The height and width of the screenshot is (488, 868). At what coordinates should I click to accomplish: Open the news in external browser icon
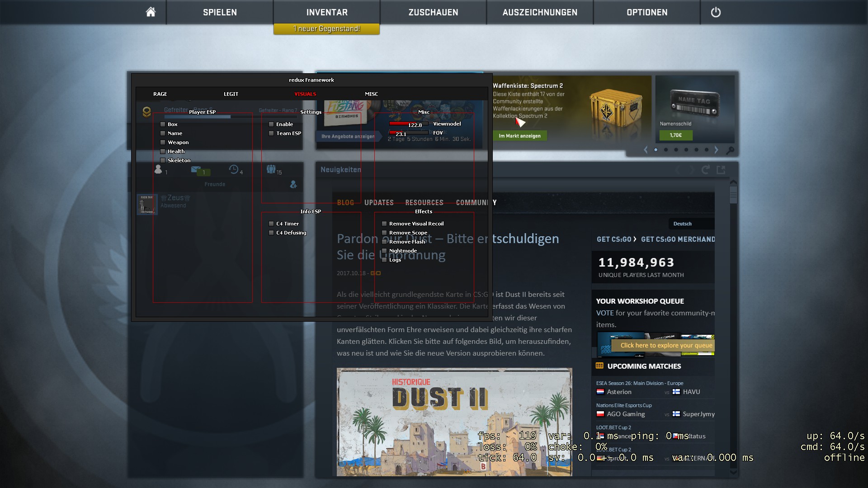point(721,170)
